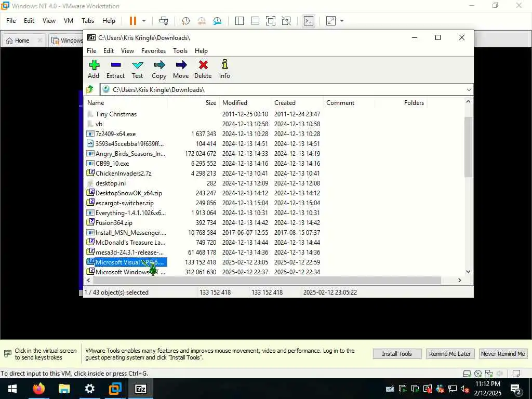Select DesktopSnowOK_x64.zip file

pyautogui.click(x=129, y=193)
